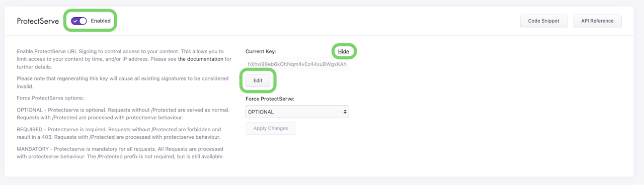Image resolution: width=644 pixels, height=185 pixels.
Task: Select the REQUIRED description paragraph
Action: click(119, 133)
